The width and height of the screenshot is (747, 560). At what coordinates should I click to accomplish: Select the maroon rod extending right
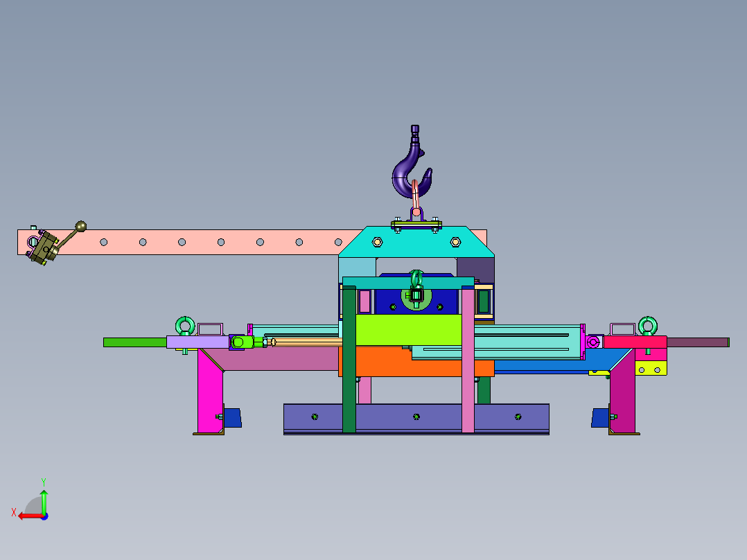pyautogui.click(x=698, y=342)
